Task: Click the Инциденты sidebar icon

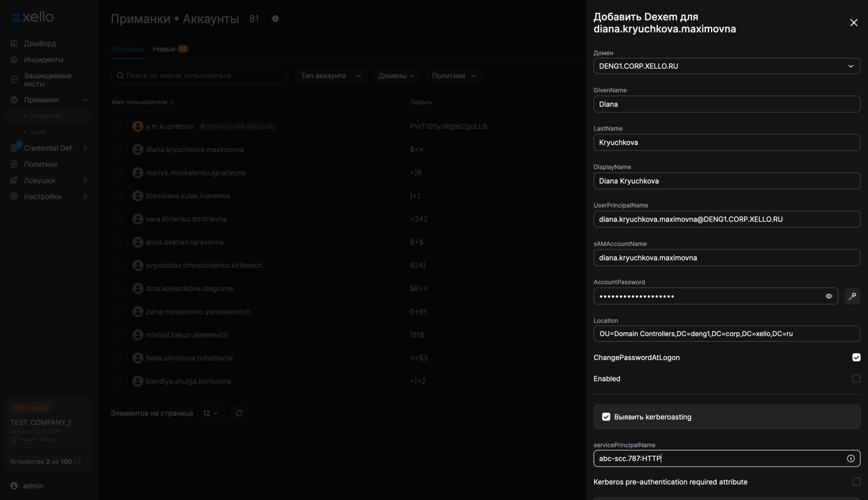Action: [x=14, y=59]
